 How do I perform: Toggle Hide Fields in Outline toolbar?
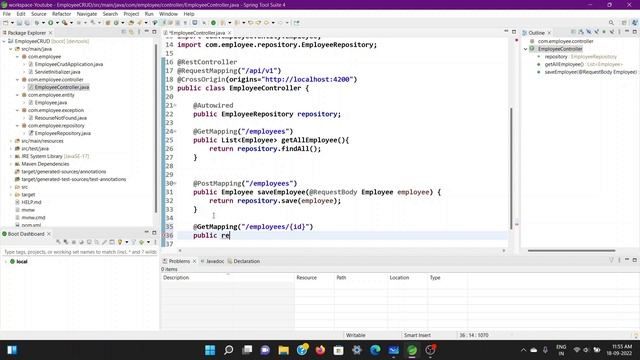click(589, 32)
